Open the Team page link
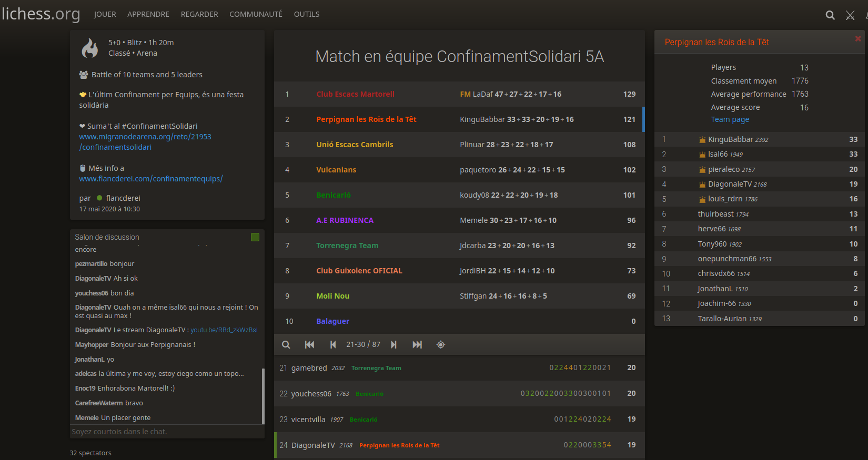 730,119
